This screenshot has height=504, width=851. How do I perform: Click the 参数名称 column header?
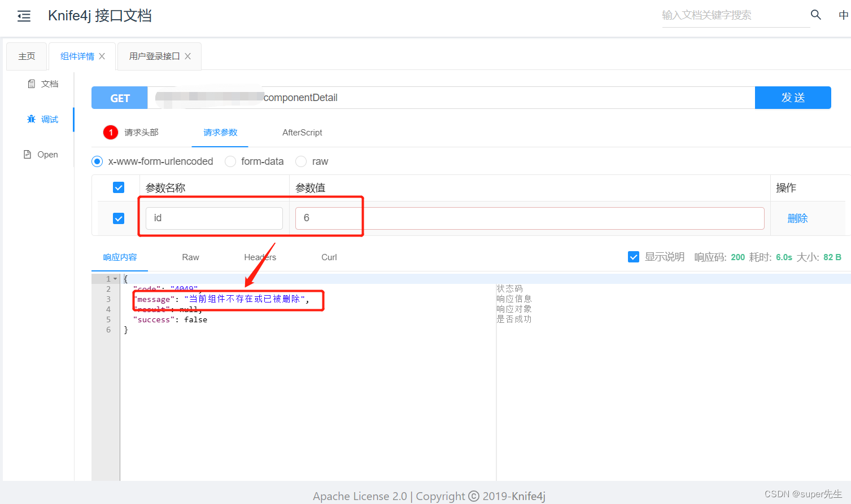[x=165, y=188]
